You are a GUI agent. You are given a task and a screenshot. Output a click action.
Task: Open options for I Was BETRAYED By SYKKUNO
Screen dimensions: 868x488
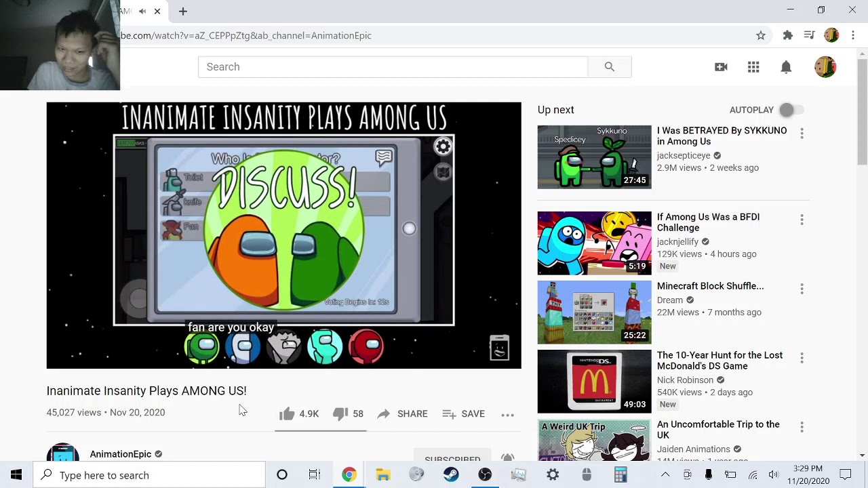pos(802,134)
